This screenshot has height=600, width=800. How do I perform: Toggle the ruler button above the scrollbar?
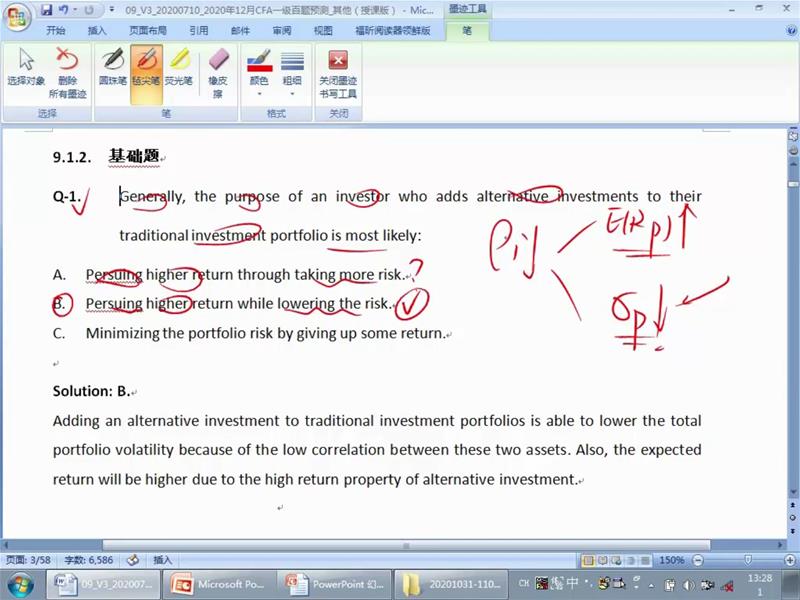[x=793, y=136]
